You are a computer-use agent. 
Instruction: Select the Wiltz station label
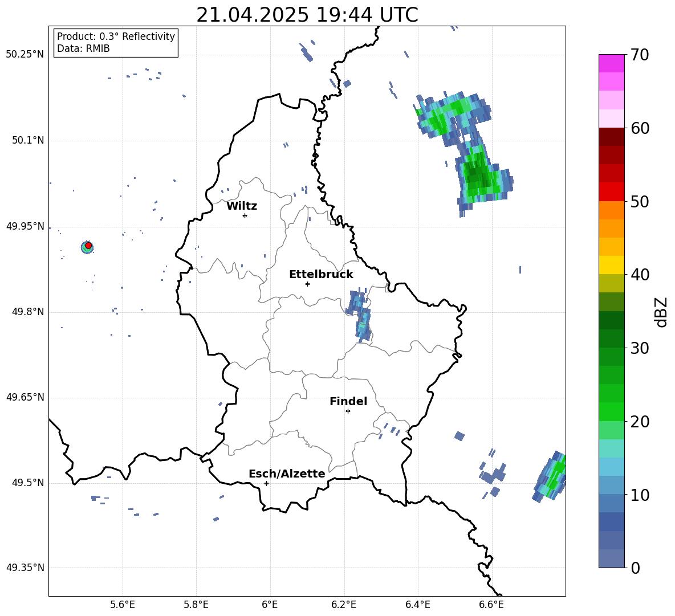[x=242, y=206]
